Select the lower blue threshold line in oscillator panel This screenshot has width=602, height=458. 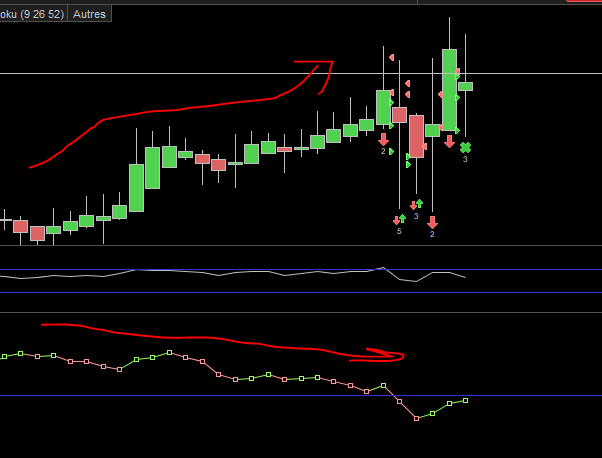click(x=301, y=293)
